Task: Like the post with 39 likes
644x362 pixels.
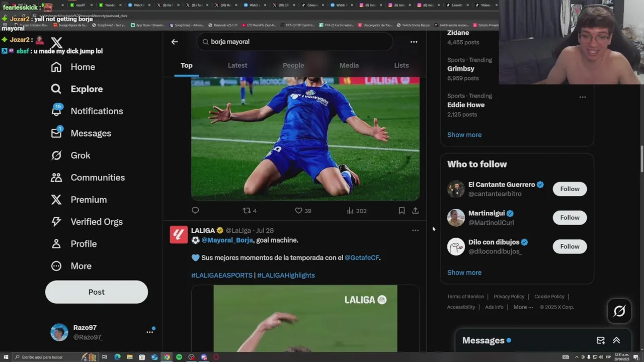Action: tap(303, 211)
